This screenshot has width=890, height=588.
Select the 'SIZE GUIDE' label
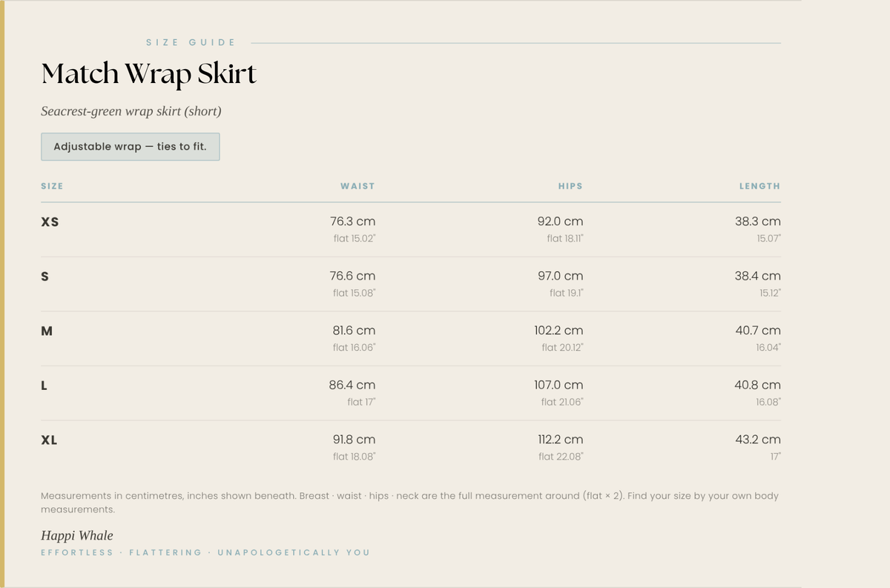(191, 42)
